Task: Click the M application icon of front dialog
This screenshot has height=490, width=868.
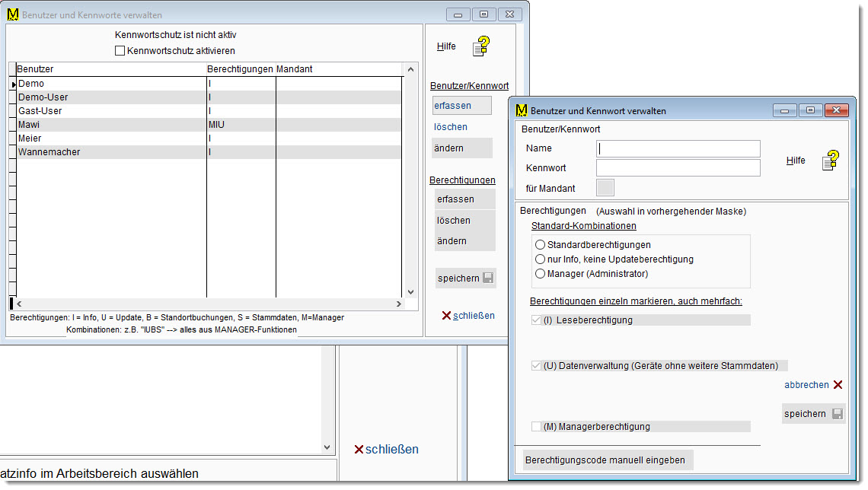Action: click(x=522, y=110)
